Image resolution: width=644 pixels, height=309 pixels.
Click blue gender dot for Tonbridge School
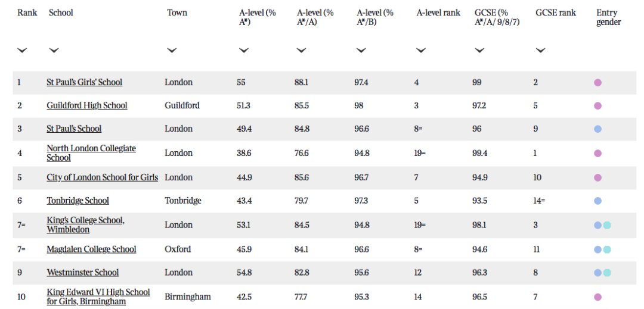pos(598,201)
